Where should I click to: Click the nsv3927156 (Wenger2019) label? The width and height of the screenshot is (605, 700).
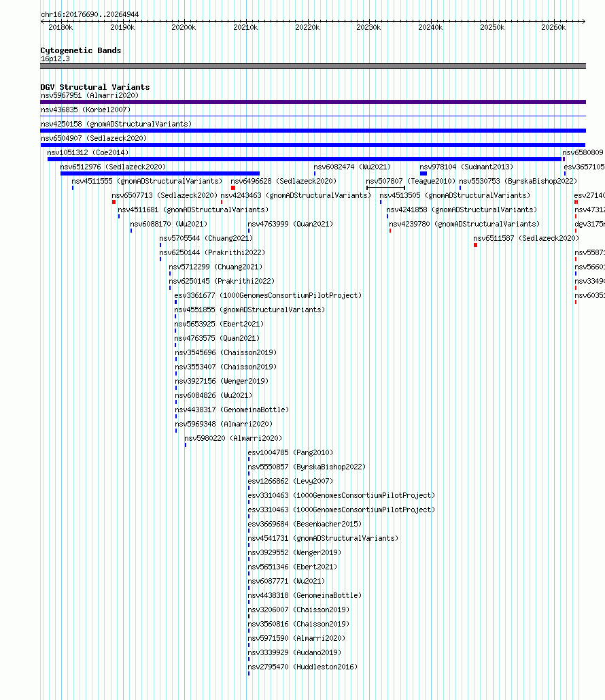pyautogui.click(x=222, y=381)
